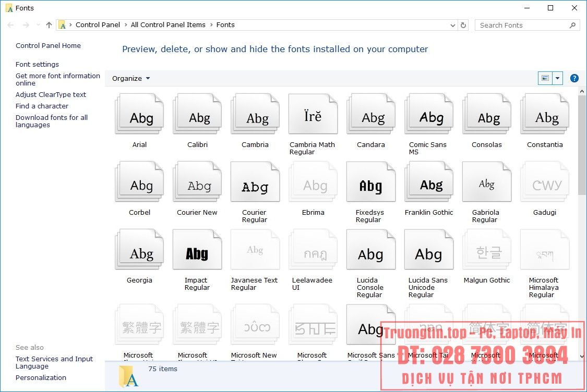Click the Personalization link in sidebar
Viewport: 587px width, 392px height.
41,377
